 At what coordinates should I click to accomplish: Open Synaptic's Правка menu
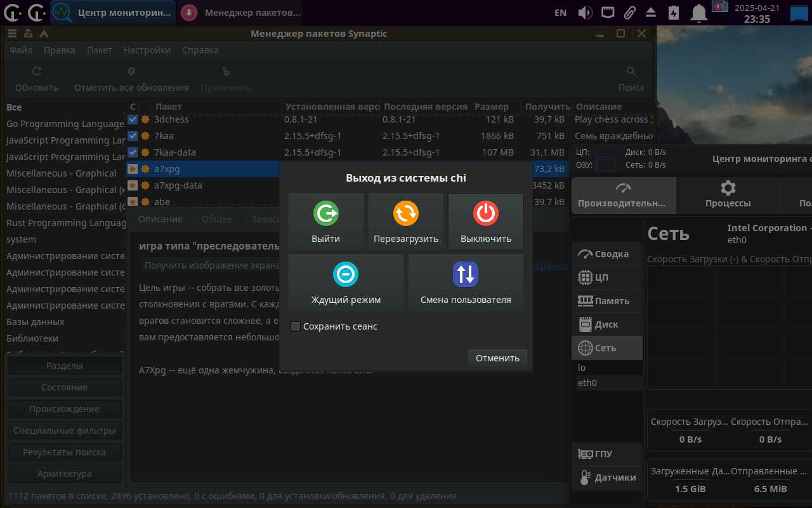point(60,50)
